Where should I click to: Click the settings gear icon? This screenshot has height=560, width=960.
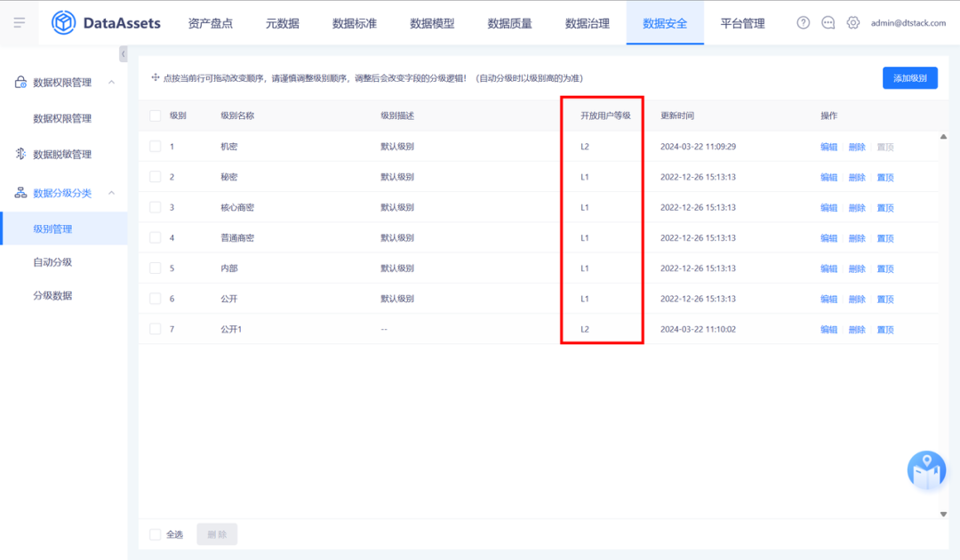(x=853, y=23)
